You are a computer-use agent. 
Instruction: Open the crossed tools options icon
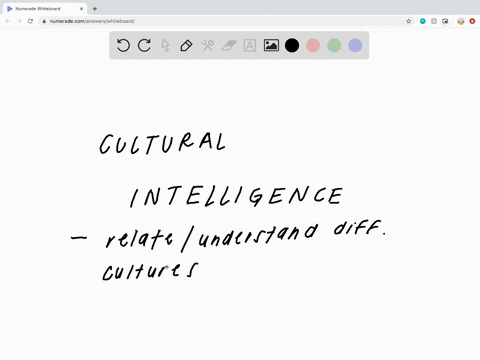pos(207,45)
